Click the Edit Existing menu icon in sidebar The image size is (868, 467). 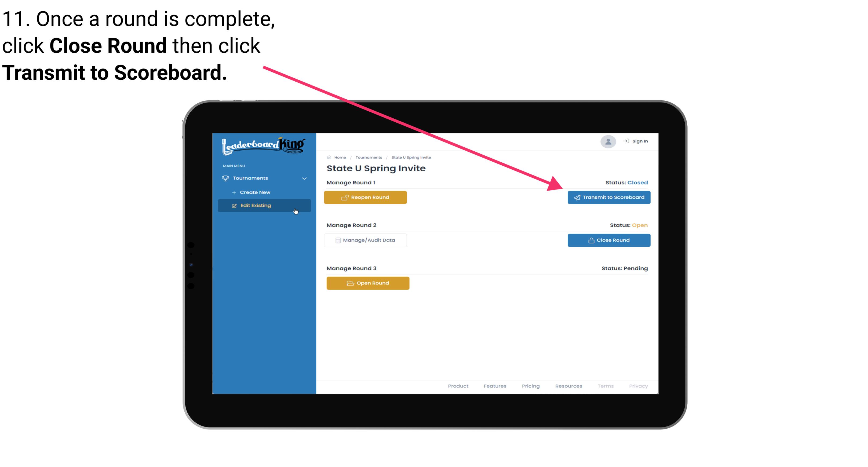(x=234, y=205)
